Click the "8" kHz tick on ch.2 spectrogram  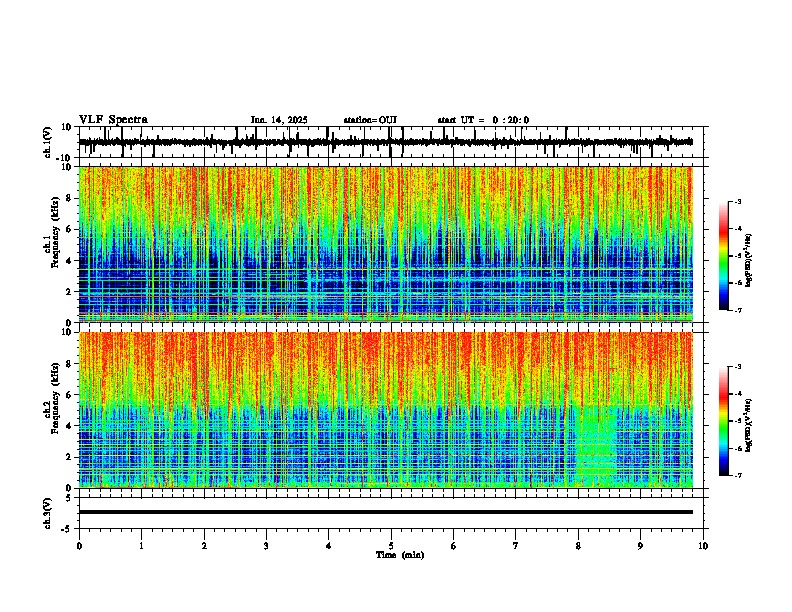click(x=70, y=364)
